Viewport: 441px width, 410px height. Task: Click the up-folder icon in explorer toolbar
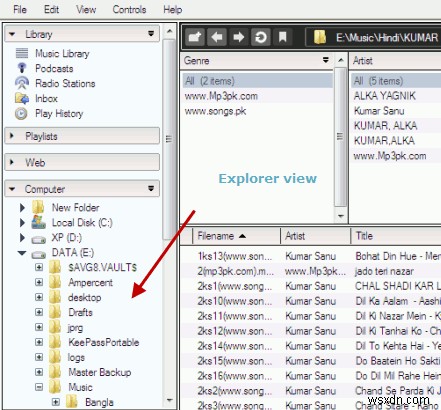pos(195,37)
